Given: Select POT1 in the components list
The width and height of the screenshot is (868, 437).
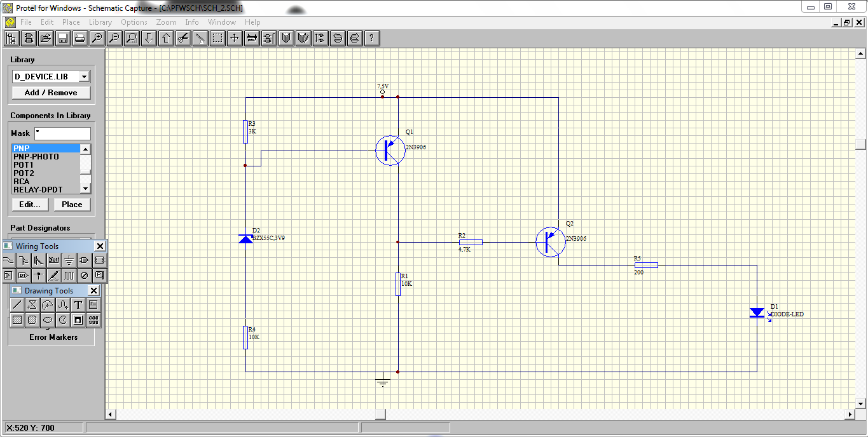Looking at the screenshot, I should pos(46,165).
